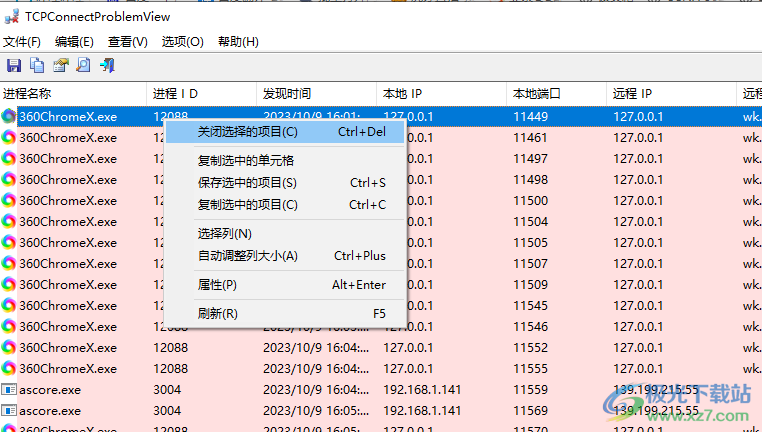Choose 属性(P) from context menu

click(285, 285)
